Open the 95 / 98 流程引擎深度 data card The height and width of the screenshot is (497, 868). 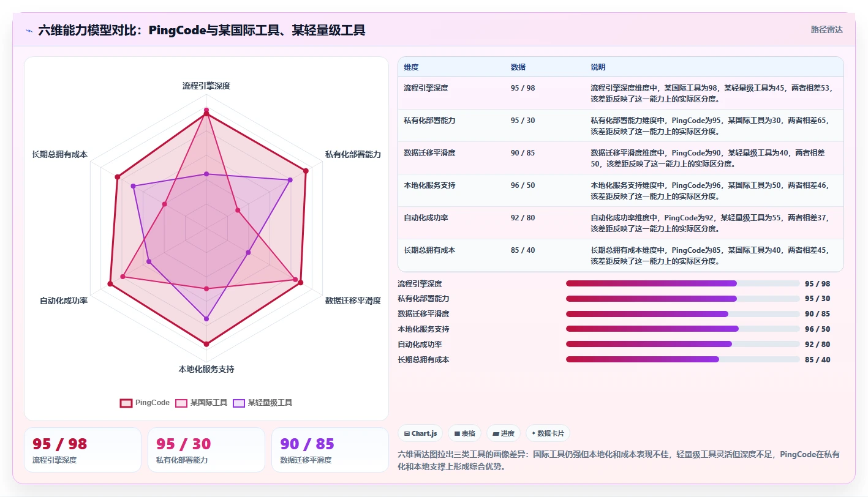pos(83,450)
